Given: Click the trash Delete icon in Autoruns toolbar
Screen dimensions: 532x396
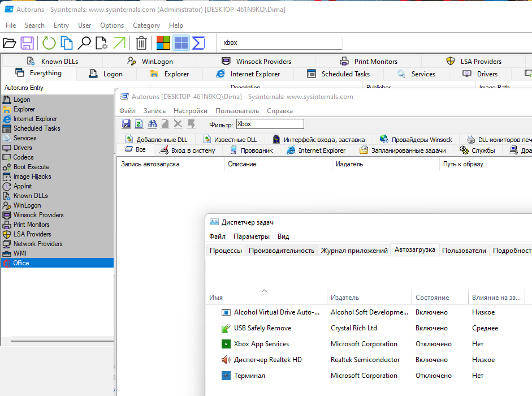Looking at the screenshot, I should point(141,43).
